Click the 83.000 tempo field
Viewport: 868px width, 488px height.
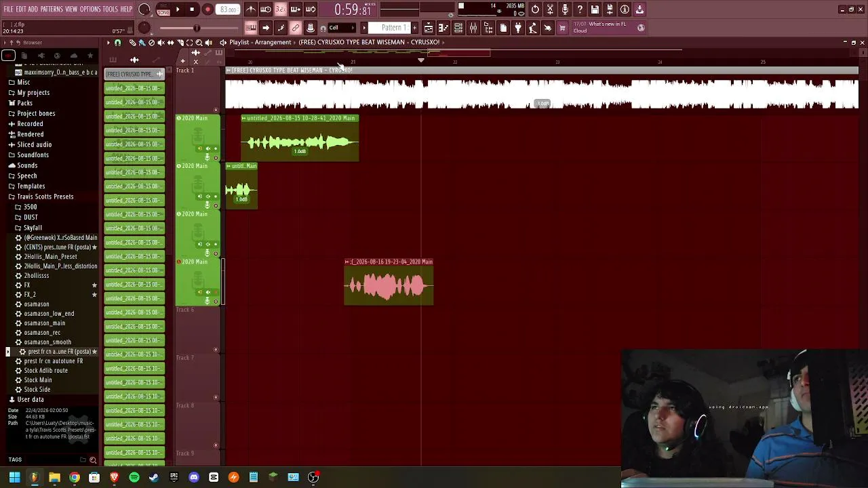229,9
